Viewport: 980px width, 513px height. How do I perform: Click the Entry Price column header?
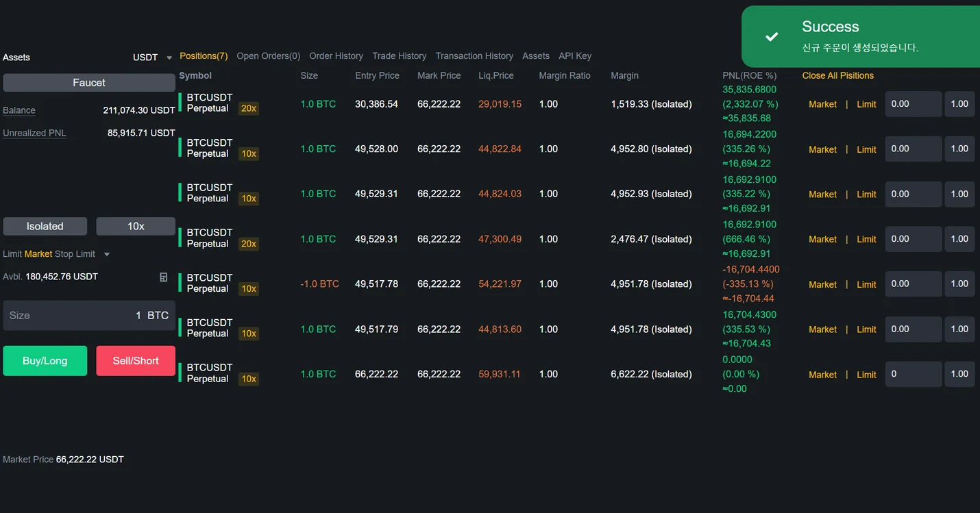[x=377, y=75]
